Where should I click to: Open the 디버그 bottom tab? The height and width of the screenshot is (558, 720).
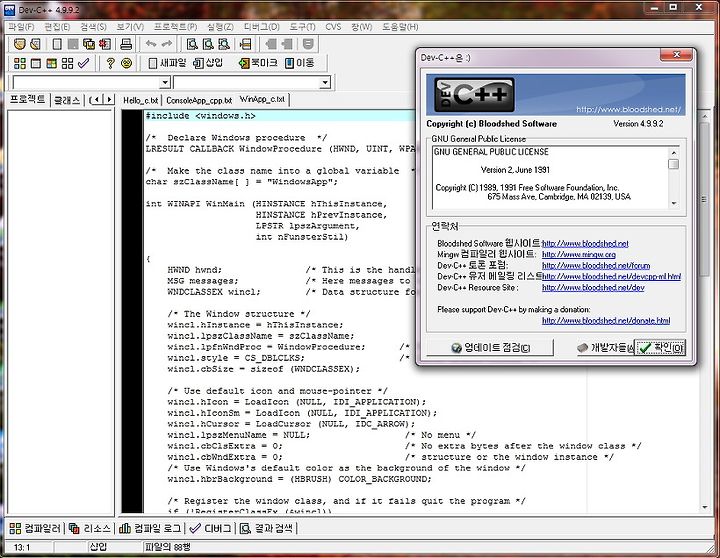(x=210, y=529)
